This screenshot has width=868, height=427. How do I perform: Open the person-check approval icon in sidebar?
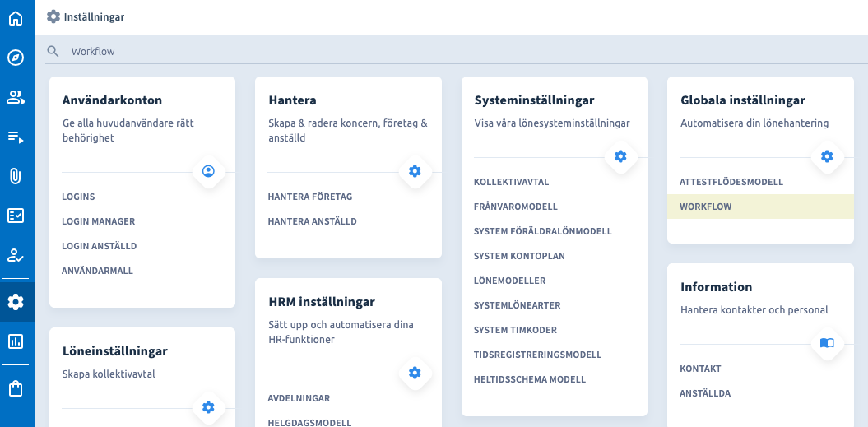(16, 255)
